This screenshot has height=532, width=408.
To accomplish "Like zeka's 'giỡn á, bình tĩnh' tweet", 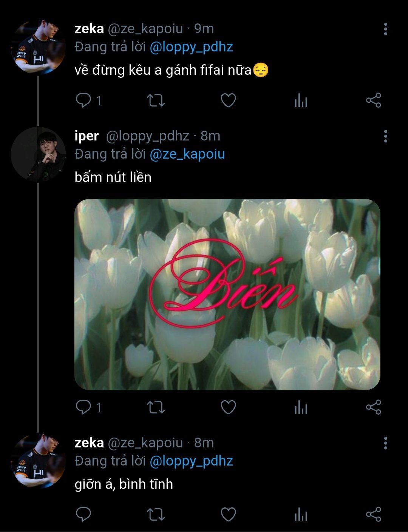I will point(228,514).
